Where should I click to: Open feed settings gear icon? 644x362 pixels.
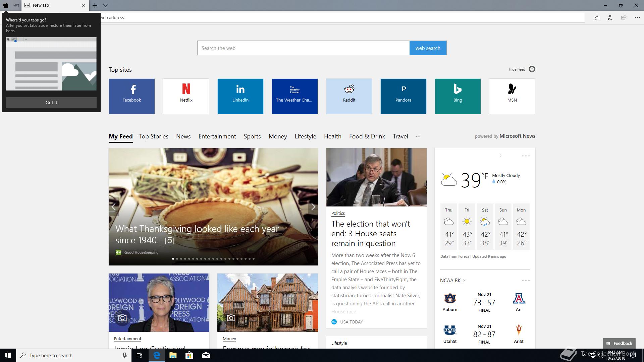click(x=532, y=69)
